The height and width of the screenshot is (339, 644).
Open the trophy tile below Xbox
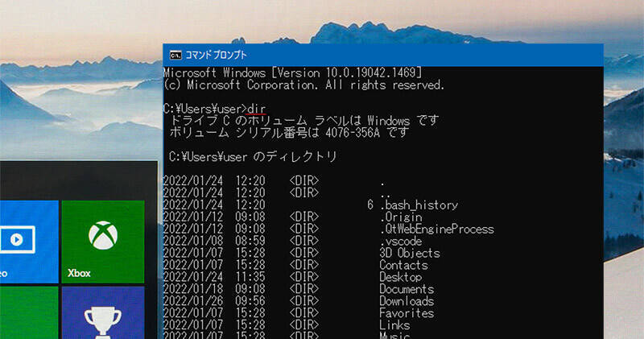coord(103,312)
